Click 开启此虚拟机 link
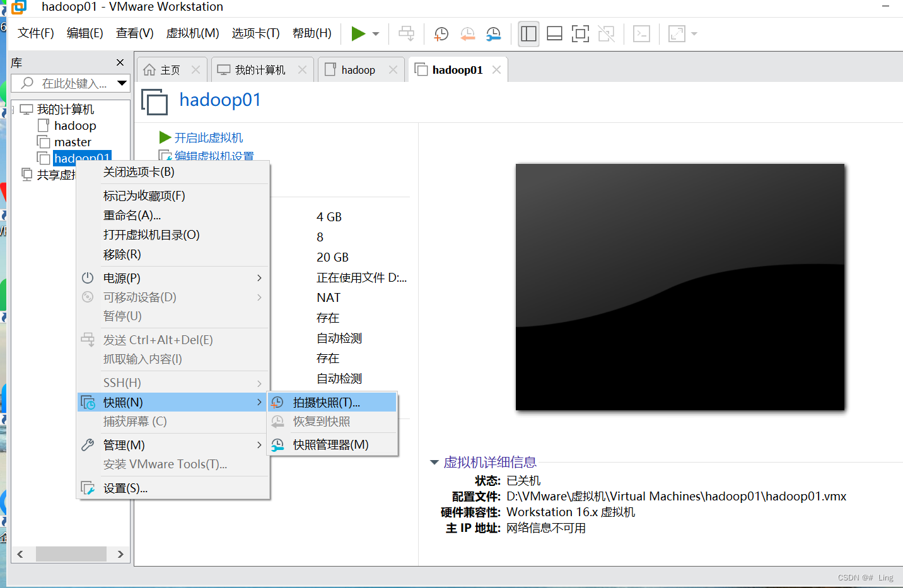 click(209, 137)
